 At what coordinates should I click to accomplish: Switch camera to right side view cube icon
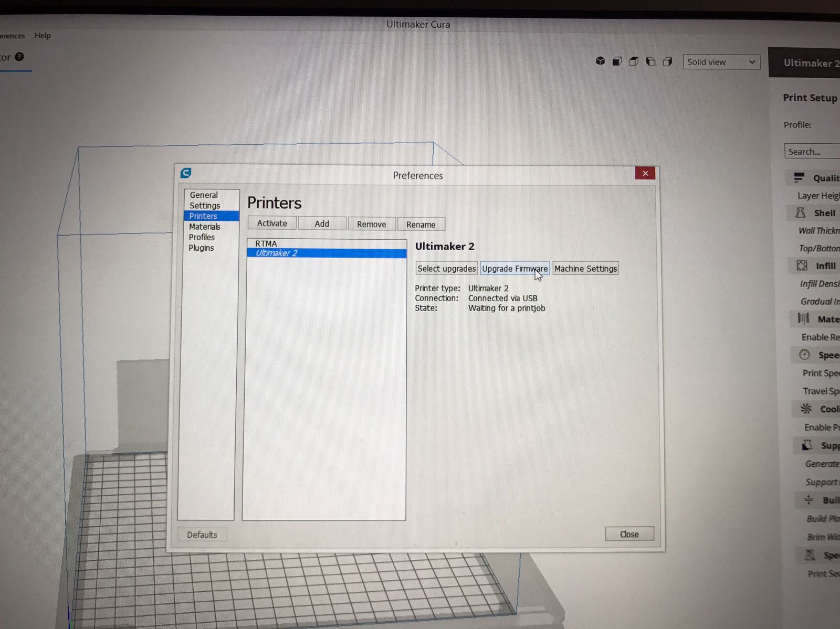tap(667, 61)
